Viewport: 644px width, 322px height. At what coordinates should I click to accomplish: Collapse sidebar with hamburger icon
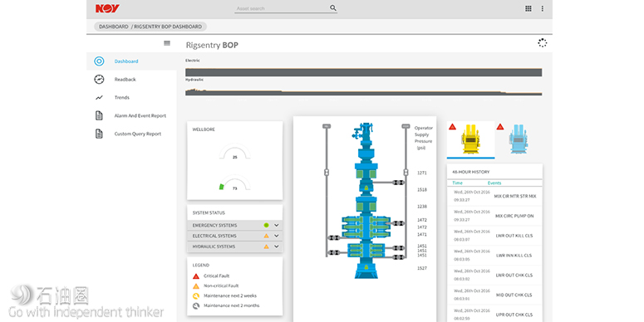tap(167, 43)
